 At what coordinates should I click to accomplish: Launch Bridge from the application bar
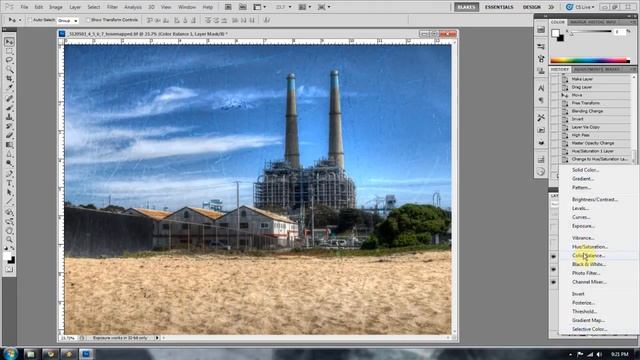(x=228, y=7)
